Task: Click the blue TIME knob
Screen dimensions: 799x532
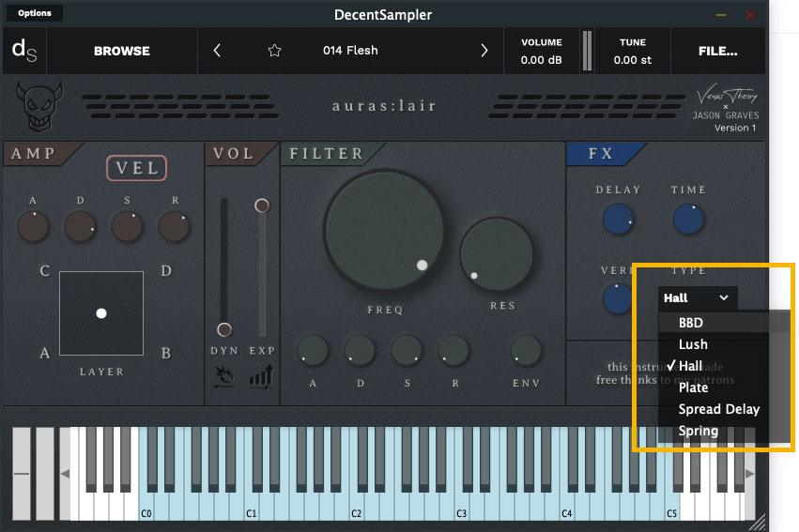Action: pos(688,219)
